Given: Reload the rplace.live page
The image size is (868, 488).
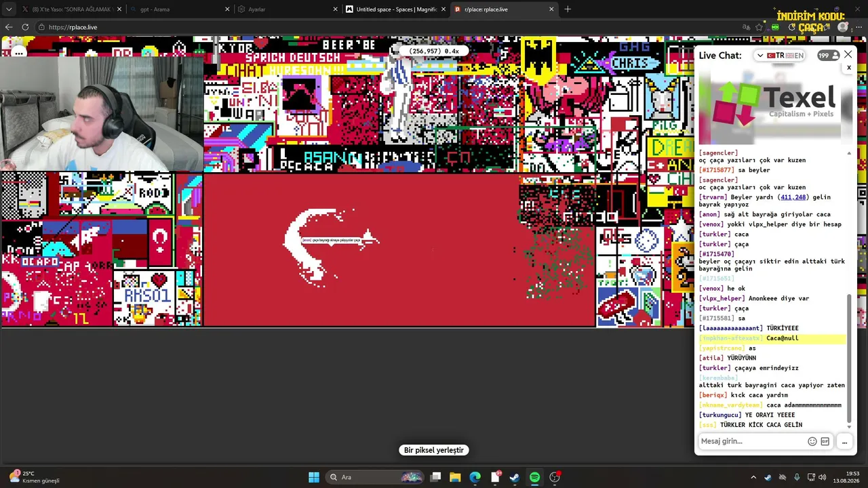Looking at the screenshot, I should coord(25,27).
